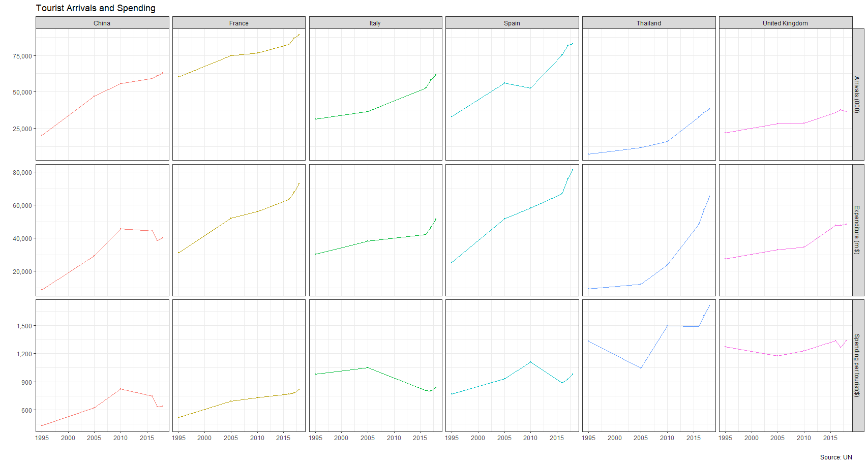Click Spain's 2010 arrivals dip point

pyautogui.click(x=530, y=88)
